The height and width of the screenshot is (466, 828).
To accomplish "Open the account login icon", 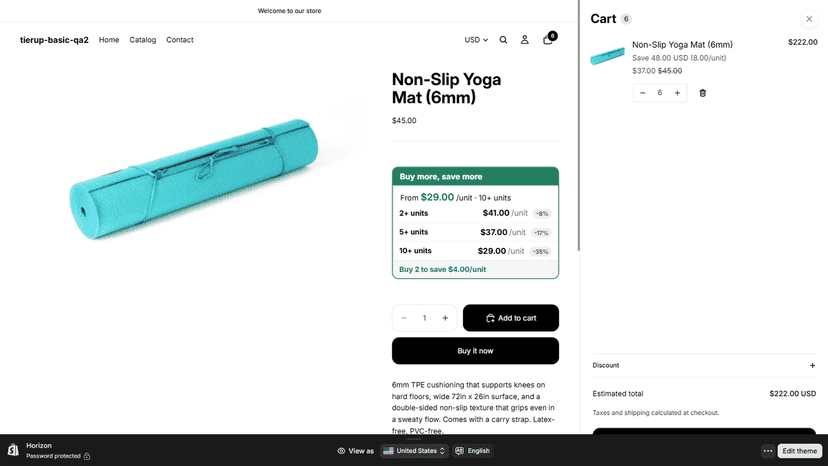I will [524, 40].
